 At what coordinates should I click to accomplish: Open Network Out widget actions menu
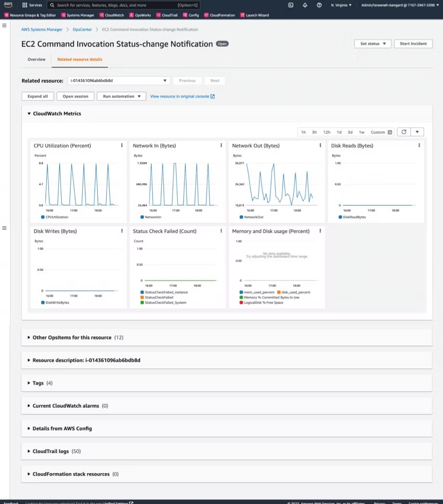(320, 146)
